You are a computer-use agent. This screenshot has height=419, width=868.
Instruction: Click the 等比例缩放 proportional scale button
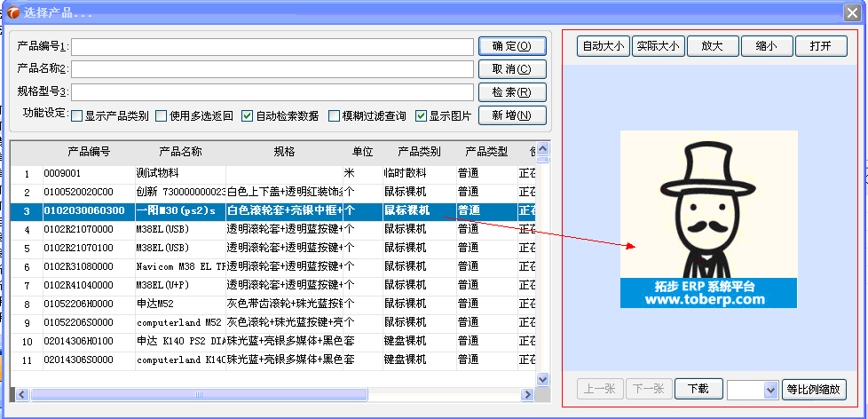[x=814, y=390]
